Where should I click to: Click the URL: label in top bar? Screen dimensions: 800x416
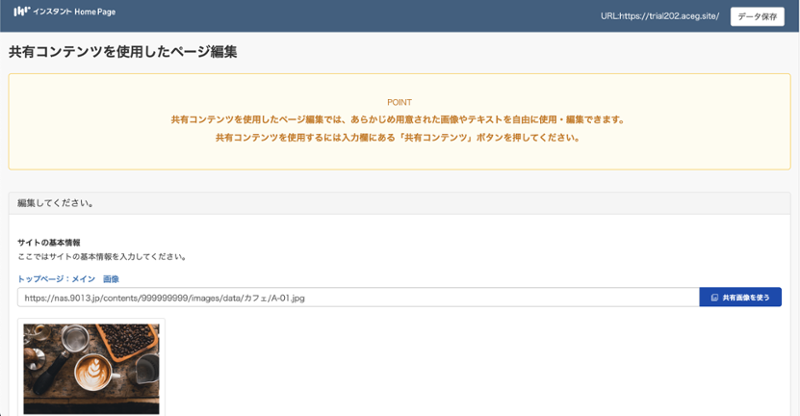pos(610,16)
